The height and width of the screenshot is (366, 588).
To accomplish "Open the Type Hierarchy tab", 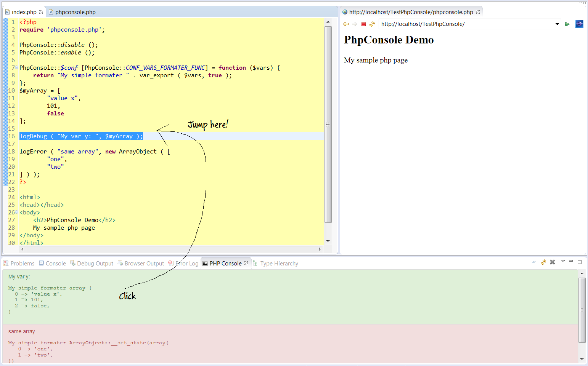I will [x=275, y=263].
